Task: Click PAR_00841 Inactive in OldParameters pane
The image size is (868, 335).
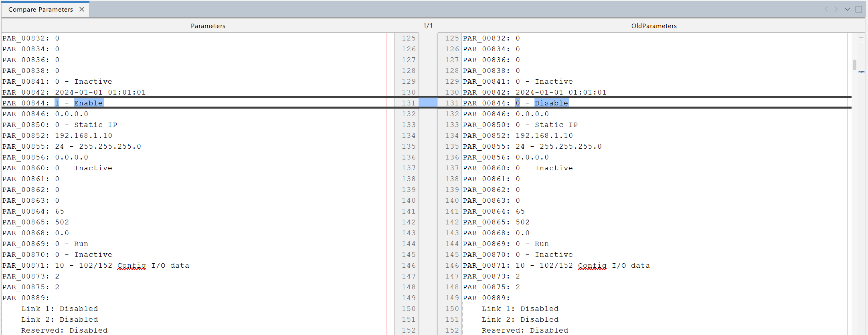Action: click(518, 81)
